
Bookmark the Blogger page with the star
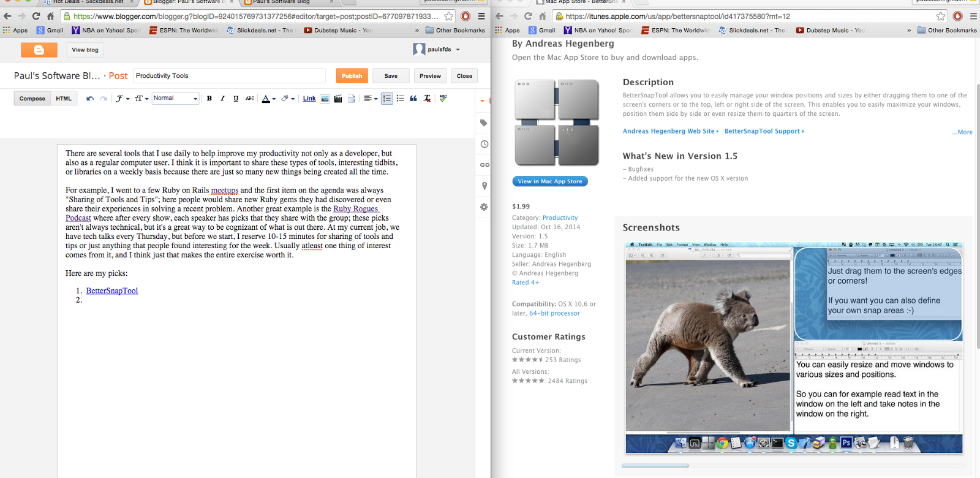449,17
